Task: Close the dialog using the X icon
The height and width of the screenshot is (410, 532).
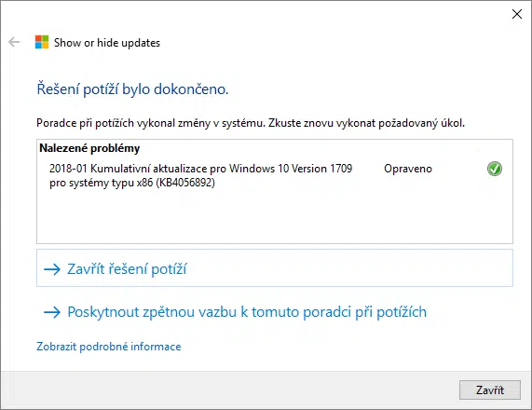Action: pos(517,14)
